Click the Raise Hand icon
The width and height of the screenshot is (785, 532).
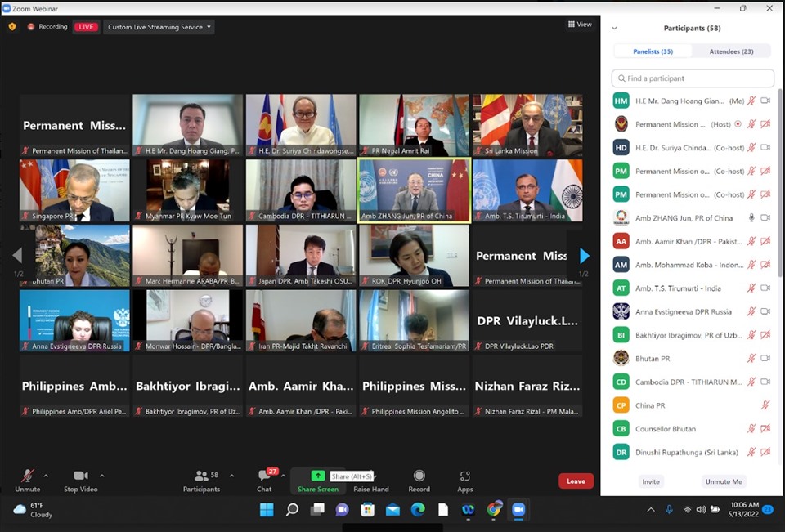pyautogui.click(x=371, y=476)
